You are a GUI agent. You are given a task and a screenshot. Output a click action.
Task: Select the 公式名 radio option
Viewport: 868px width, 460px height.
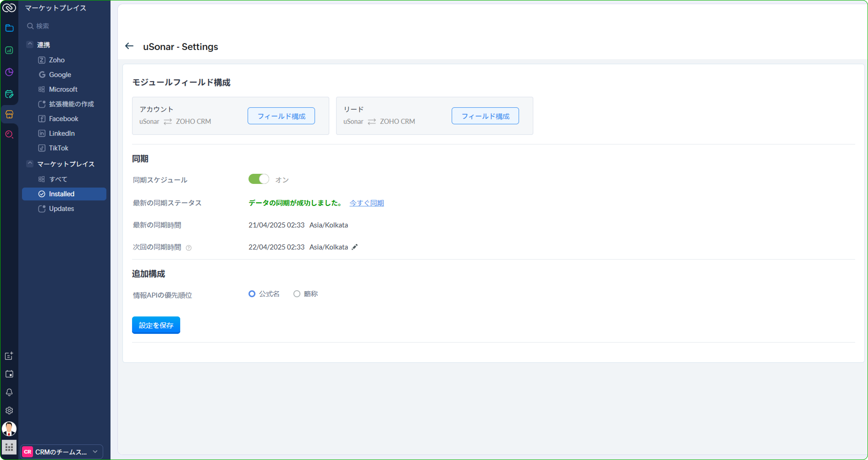click(252, 294)
